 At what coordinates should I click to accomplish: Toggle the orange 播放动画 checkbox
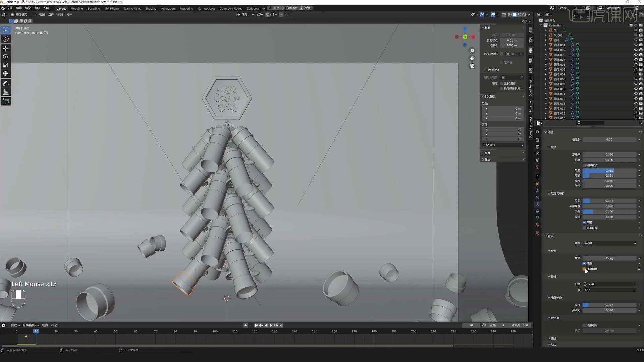click(584, 269)
